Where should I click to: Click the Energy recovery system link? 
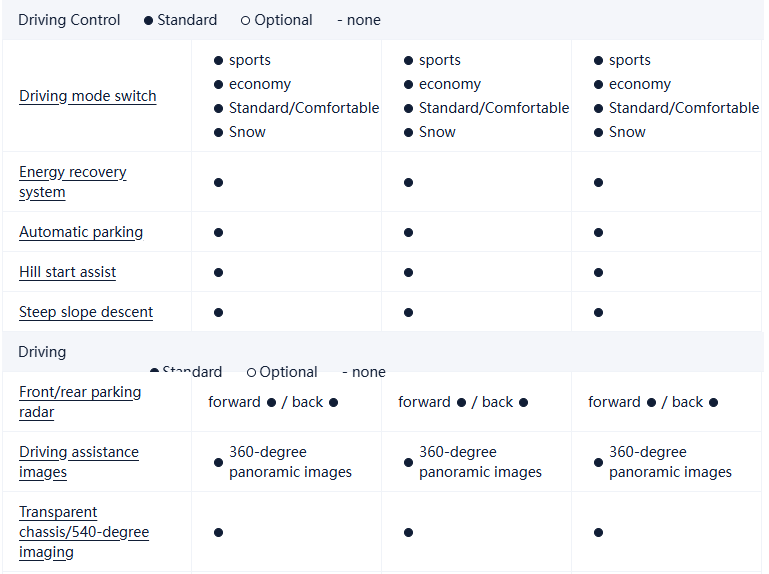coord(72,182)
